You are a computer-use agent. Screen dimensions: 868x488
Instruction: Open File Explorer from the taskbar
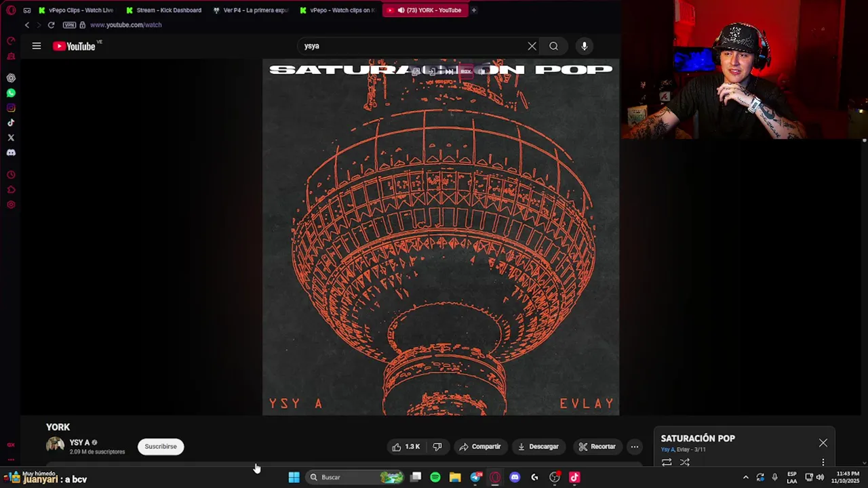[x=455, y=477]
